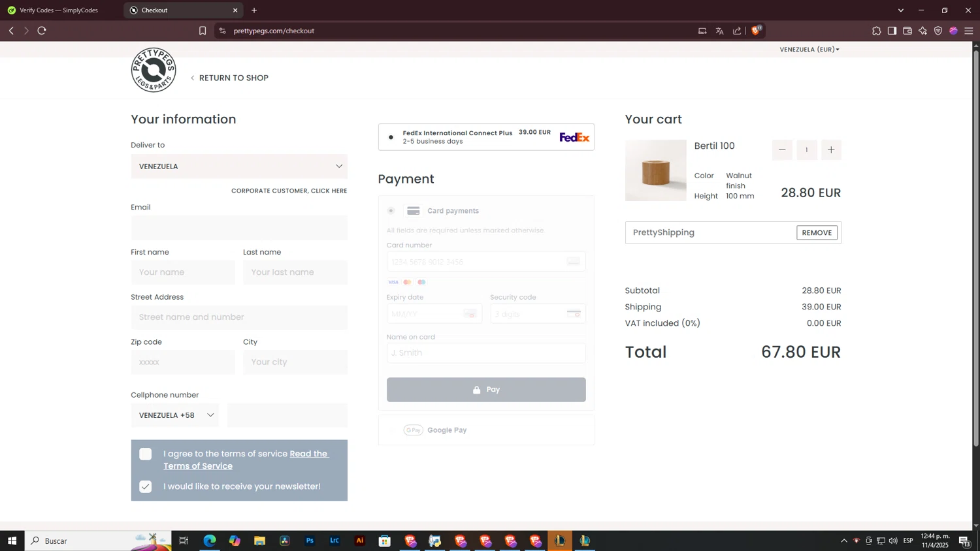Click the address bar URL prettypegs.com/checkout
This screenshot has width=980, height=551.
(x=274, y=31)
